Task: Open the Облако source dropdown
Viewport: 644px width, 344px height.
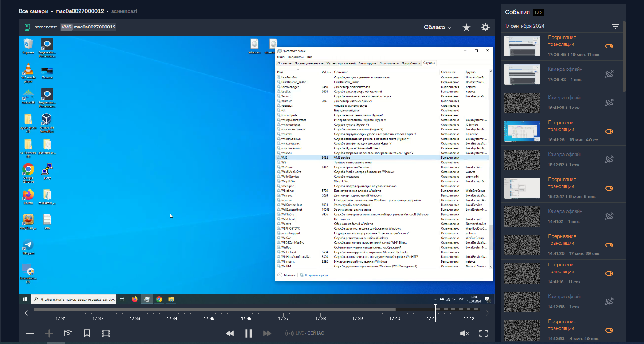Action: (x=438, y=27)
